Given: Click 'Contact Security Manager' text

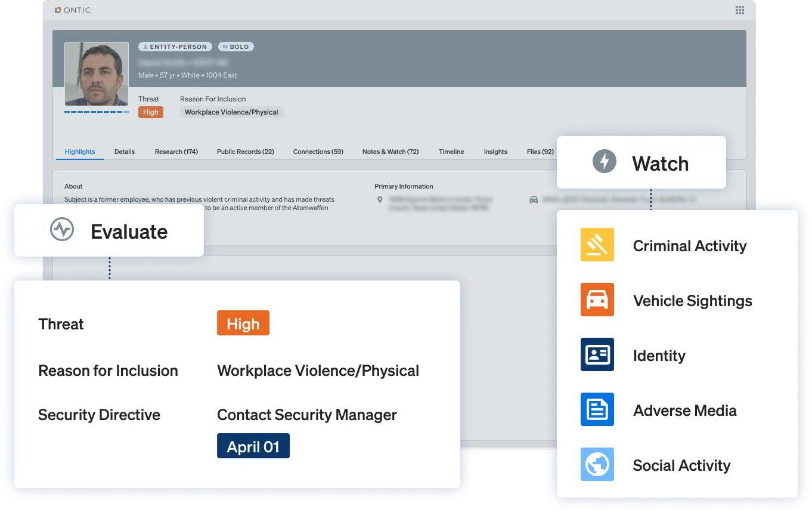Looking at the screenshot, I should pos(307,415).
